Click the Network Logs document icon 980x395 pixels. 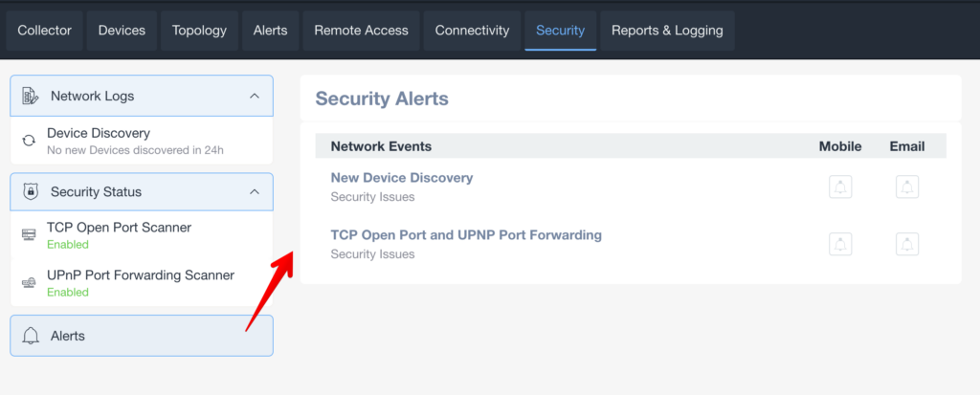click(x=31, y=96)
